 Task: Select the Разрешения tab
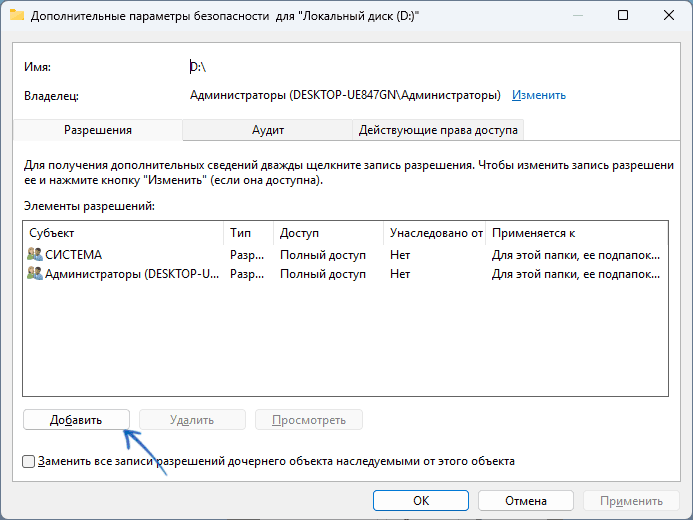(x=98, y=130)
